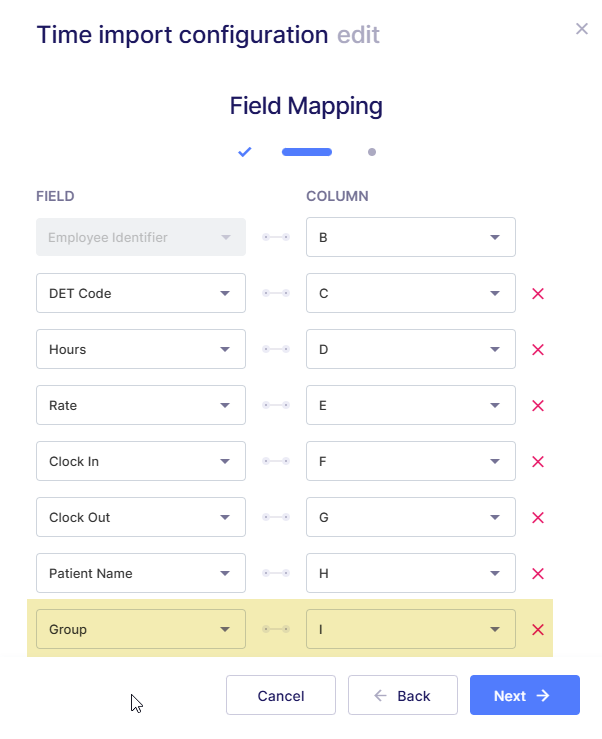
Task: Open the Clock In field dropdown
Action: pos(141,461)
